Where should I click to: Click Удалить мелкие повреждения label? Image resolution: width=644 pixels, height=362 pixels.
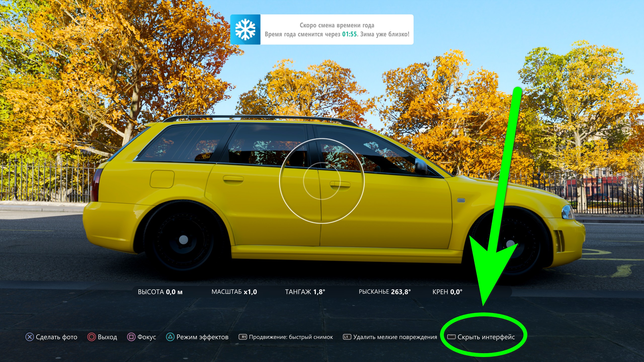click(x=395, y=337)
